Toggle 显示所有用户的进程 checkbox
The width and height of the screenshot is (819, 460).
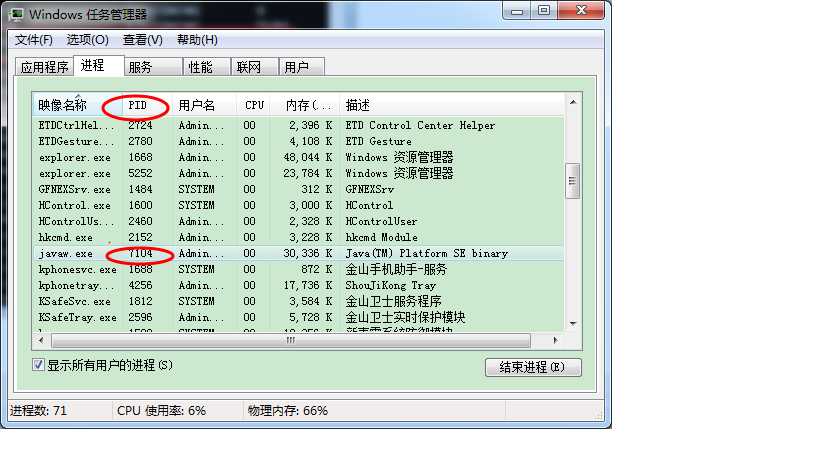pyautogui.click(x=38, y=364)
